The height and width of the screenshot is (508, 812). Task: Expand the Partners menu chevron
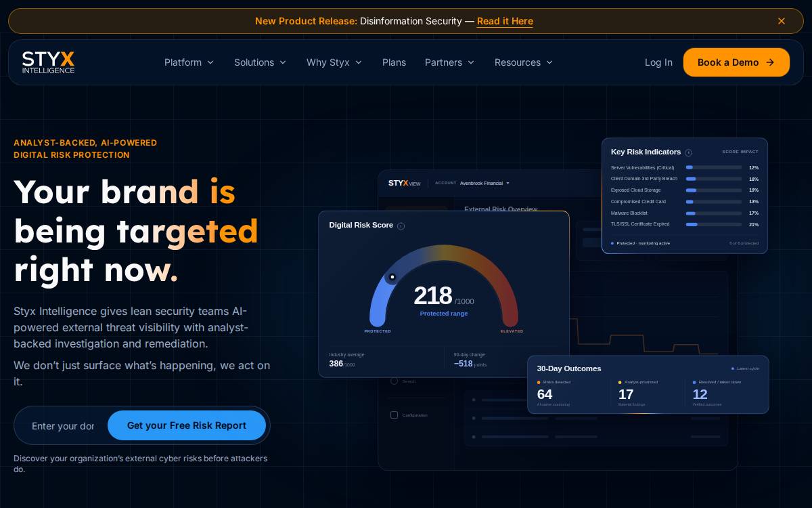471,62
